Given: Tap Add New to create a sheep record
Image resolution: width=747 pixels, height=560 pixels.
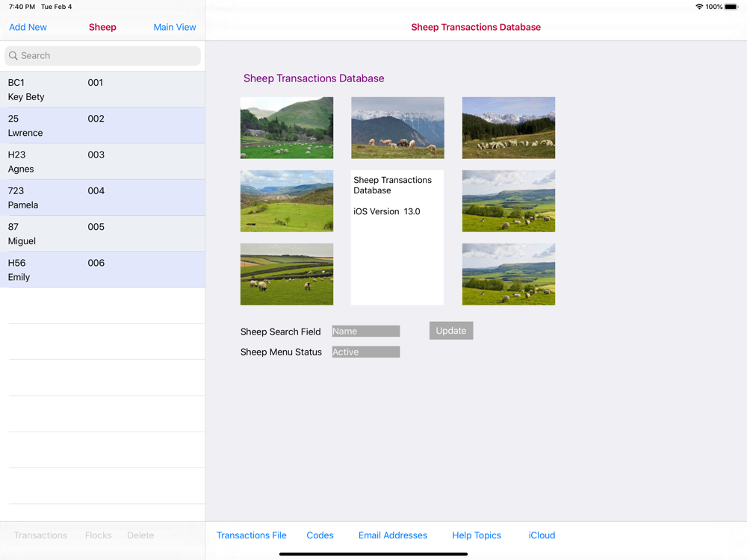Looking at the screenshot, I should pos(28,27).
